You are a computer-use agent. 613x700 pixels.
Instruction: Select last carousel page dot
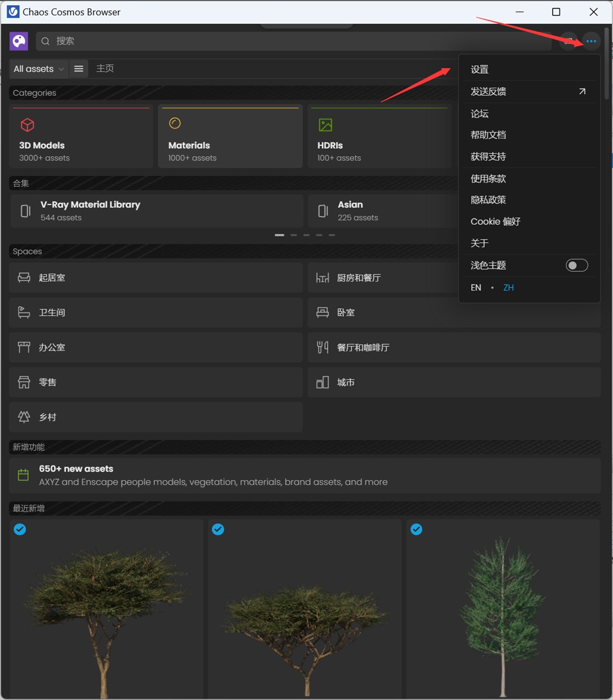coord(331,235)
